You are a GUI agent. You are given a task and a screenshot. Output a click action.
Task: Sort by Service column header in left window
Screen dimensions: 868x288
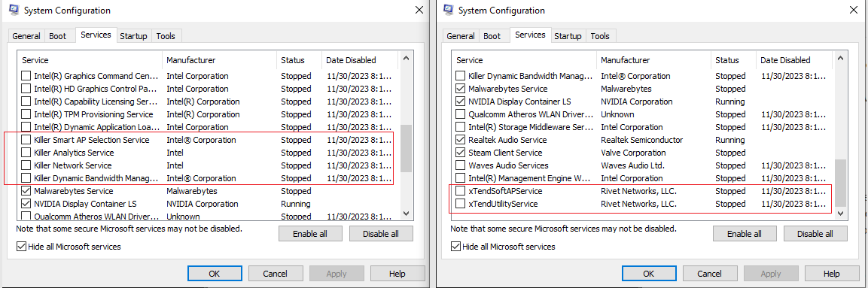90,60
